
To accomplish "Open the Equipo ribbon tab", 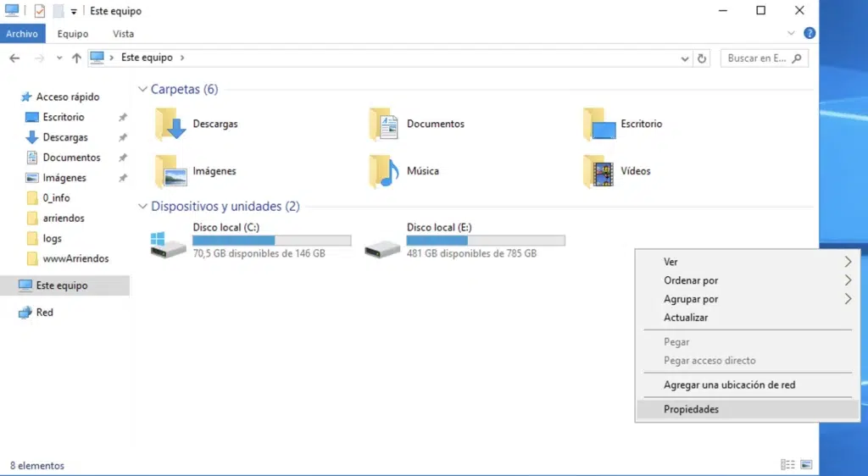I will coord(73,34).
